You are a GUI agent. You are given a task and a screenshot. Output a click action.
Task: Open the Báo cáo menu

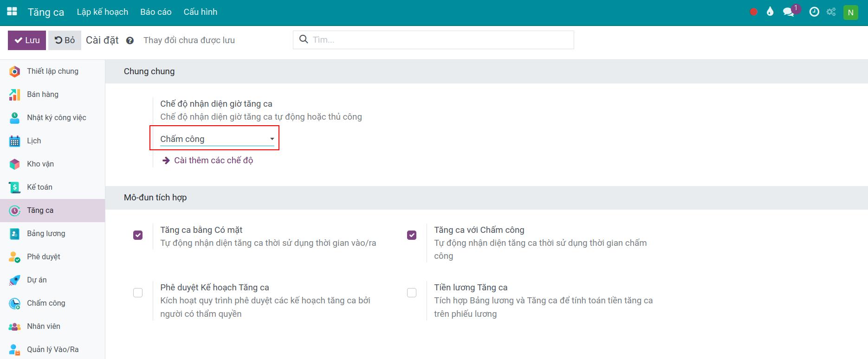pos(156,12)
